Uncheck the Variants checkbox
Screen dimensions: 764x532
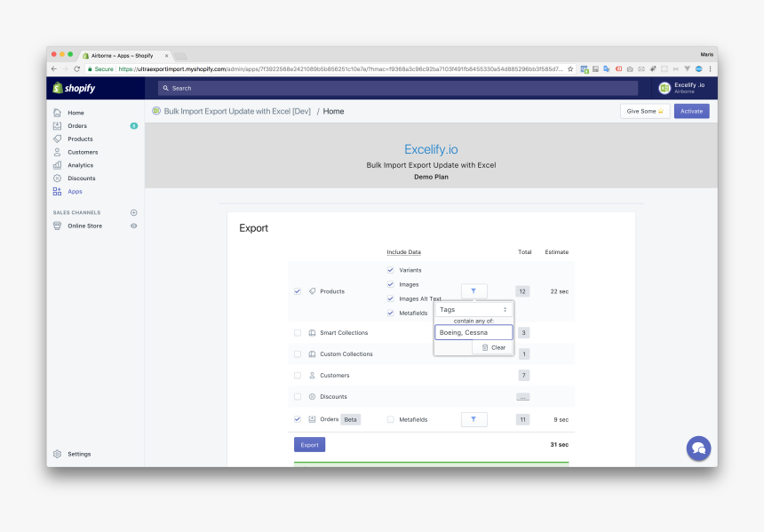[x=390, y=270]
